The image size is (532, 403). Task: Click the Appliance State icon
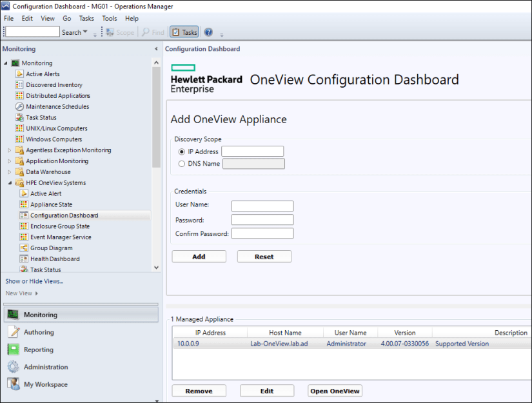pyautogui.click(x=24, y=204)
